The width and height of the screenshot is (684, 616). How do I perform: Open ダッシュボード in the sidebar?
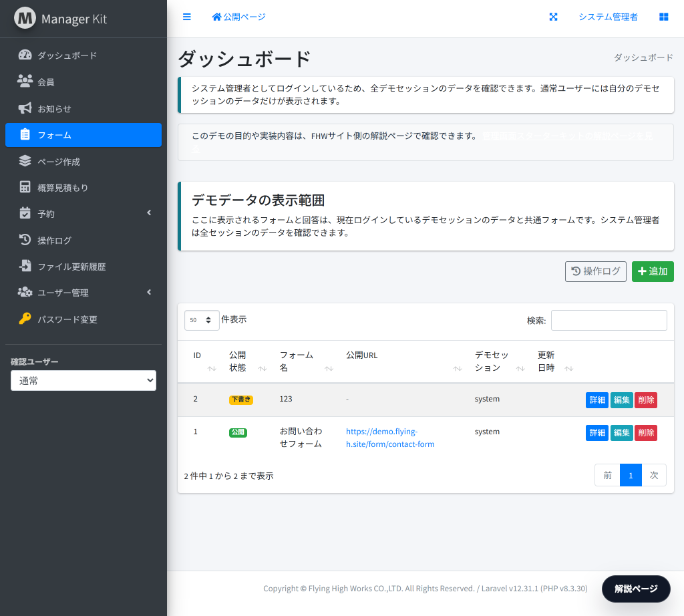click(x=83, y=55)
